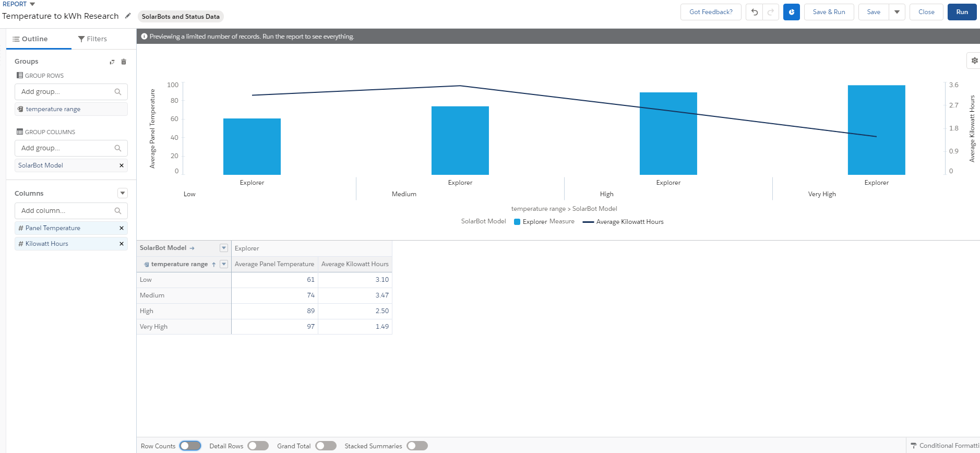Open chart settings gear icon
Screen dimensions: 980x453
[974, 61]
